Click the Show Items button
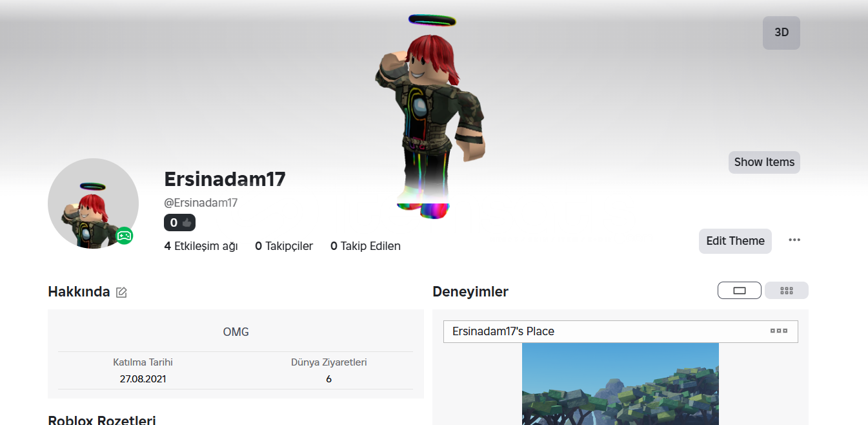Screen dimensions: 868x425 pos(764,162)
